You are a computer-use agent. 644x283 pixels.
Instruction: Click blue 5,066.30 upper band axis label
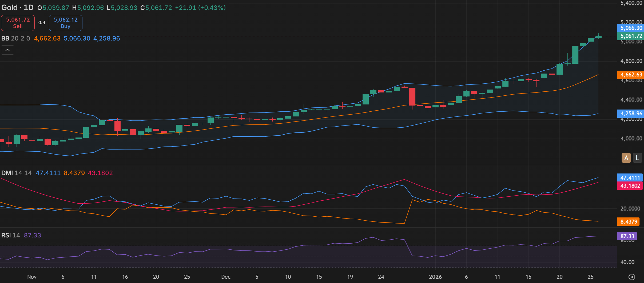(x=631, y=28)
